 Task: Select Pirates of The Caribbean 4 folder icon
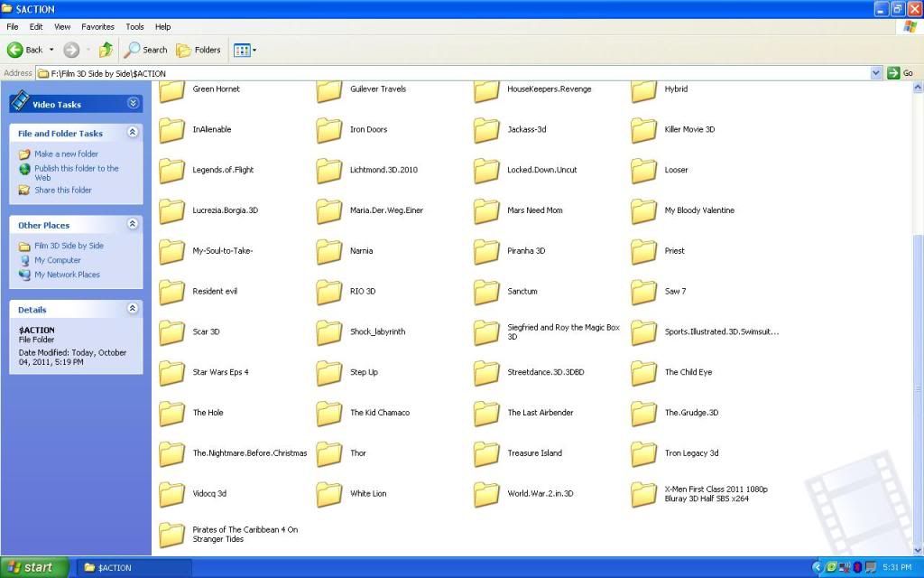[172, 535]
